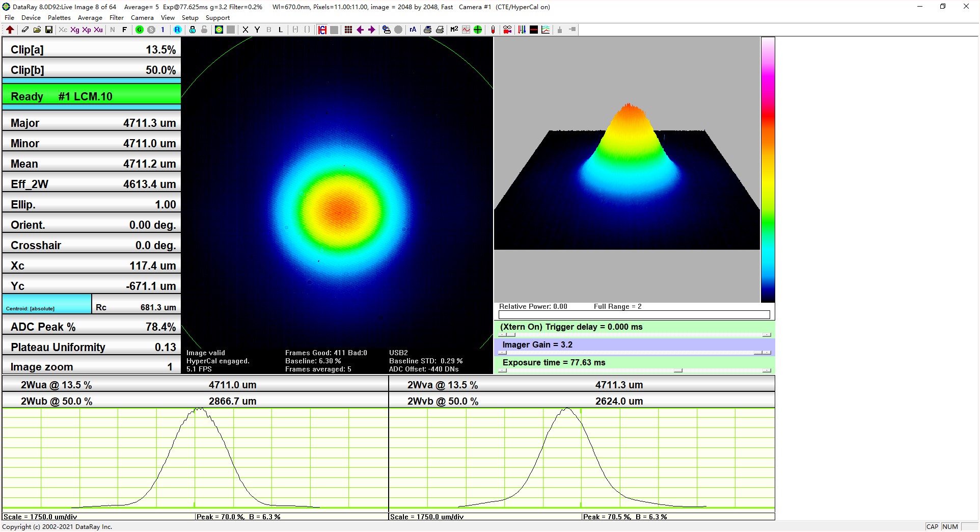Toggle the Xg centroid mode button

pos(75,30)
